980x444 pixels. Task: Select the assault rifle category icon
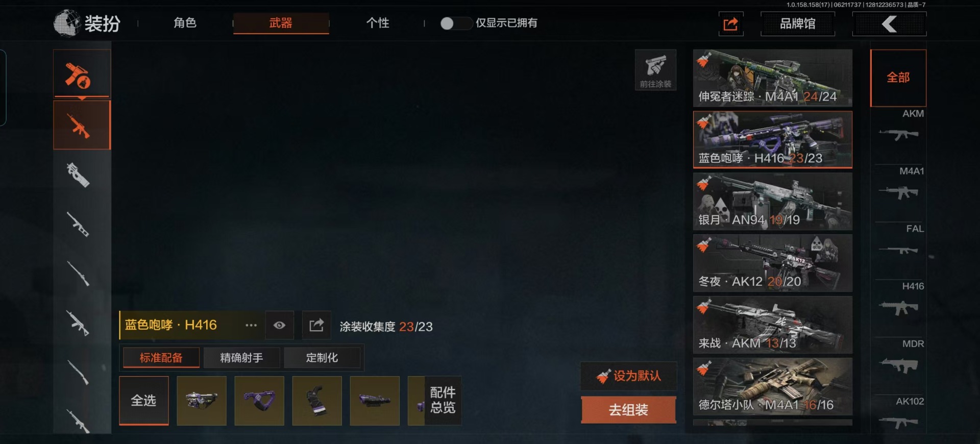pyautogui.click(x=82, y=125)
